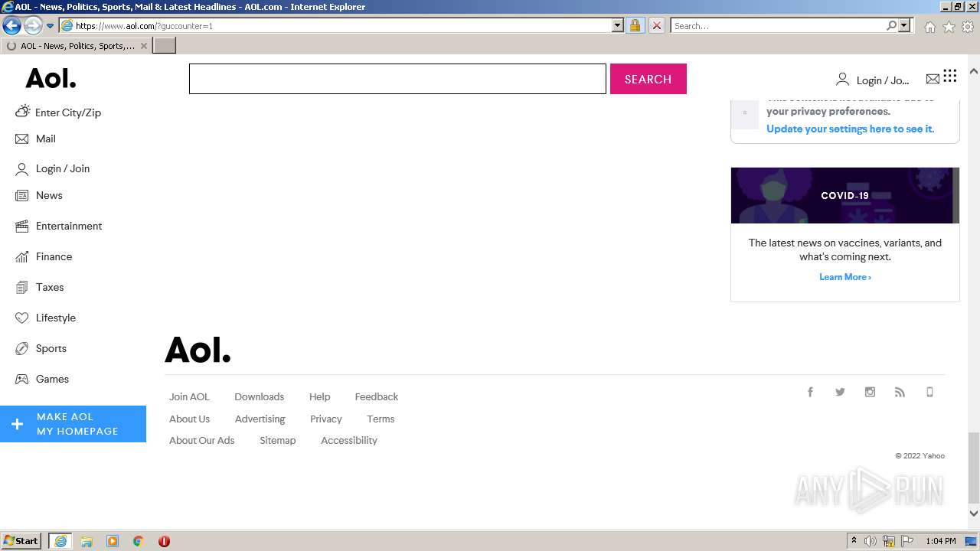
Task: Close the AOL browser tab
Action: (143, 46)
